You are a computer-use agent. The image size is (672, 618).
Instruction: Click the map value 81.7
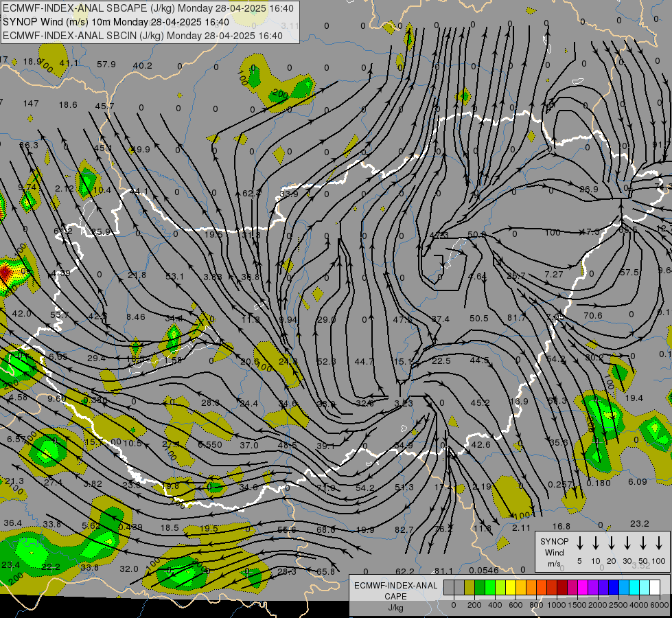pos(516,318)
